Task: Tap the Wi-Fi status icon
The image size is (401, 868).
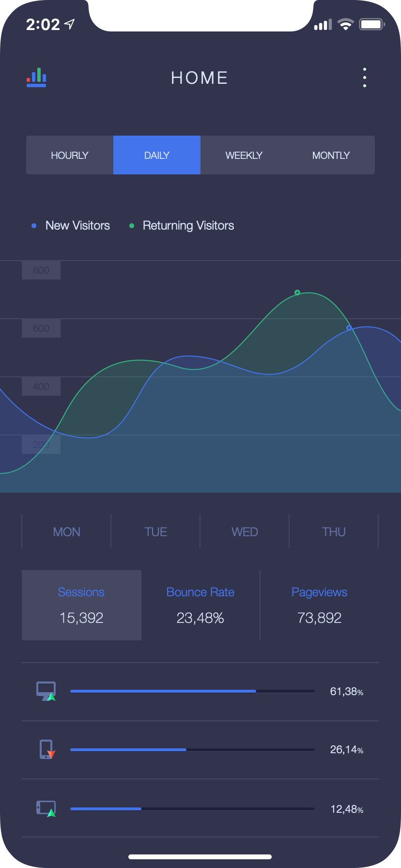Action: (x=345, y=24)
